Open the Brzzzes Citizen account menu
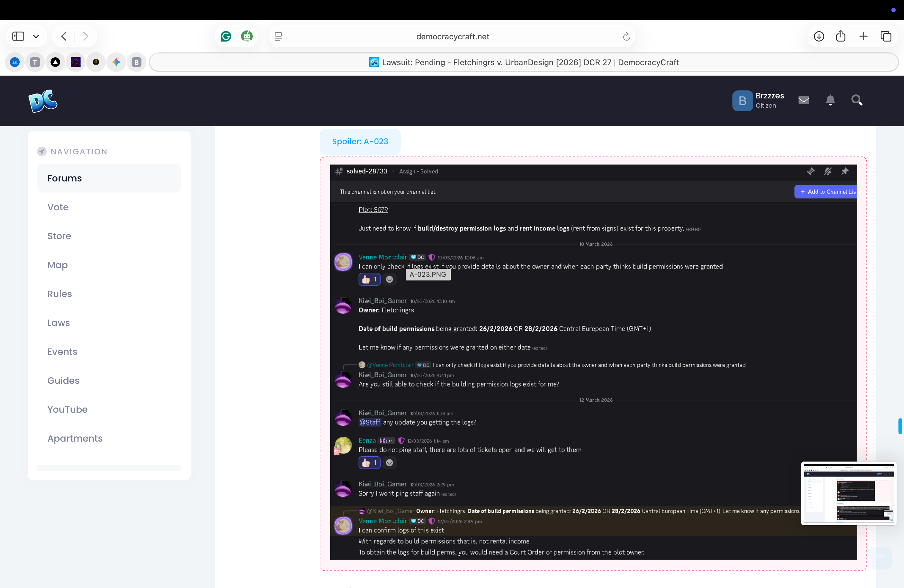Image resolution: width=904 pixels, height=588 pixels. [x=758, y=100]
